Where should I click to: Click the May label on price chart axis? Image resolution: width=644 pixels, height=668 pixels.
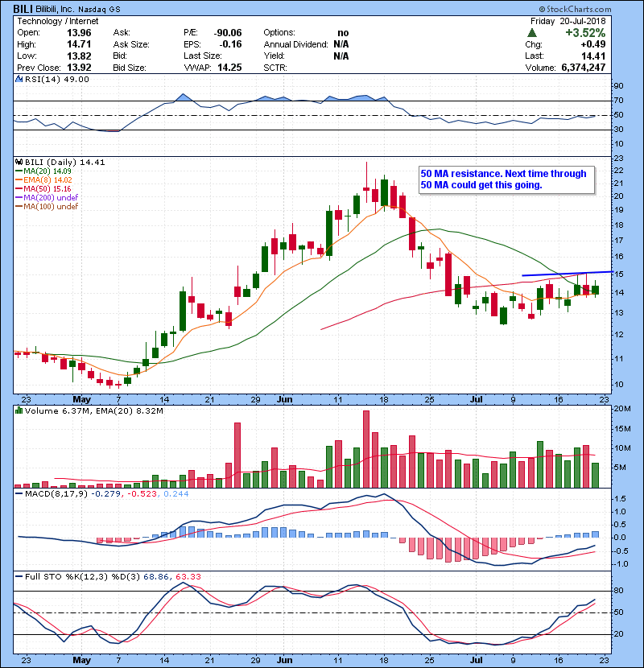pyautogui.click(x=81, y=400)
